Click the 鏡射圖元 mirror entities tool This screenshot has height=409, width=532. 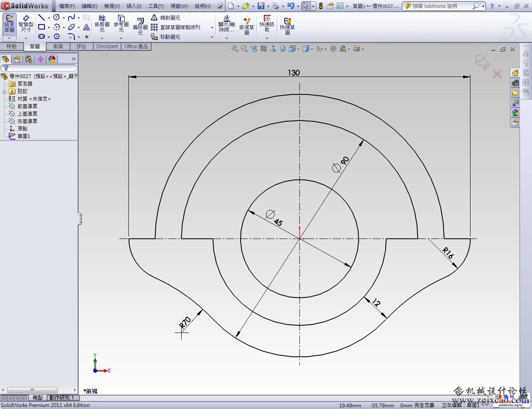pyautogui.click(x=165, y=17)
